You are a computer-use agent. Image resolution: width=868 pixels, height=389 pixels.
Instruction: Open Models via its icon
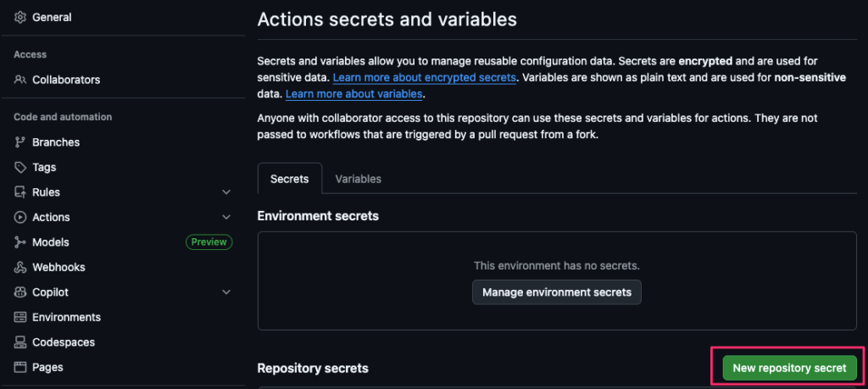(x=20, y=242)
